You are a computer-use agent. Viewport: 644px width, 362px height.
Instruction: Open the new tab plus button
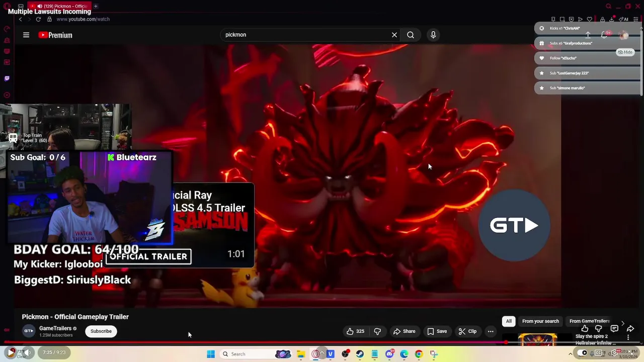(96, 6)
